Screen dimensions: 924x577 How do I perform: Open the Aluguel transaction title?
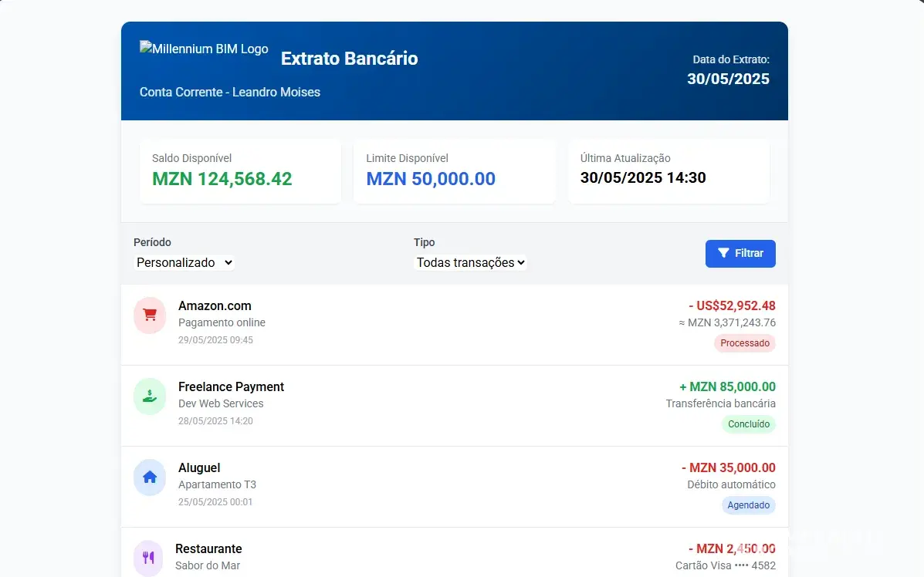pos(199,467)
